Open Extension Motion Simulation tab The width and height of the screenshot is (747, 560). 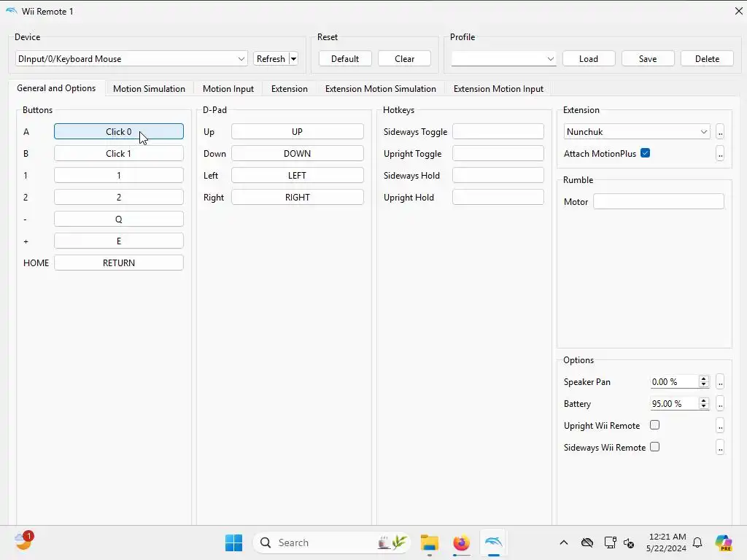pos(380,88)
